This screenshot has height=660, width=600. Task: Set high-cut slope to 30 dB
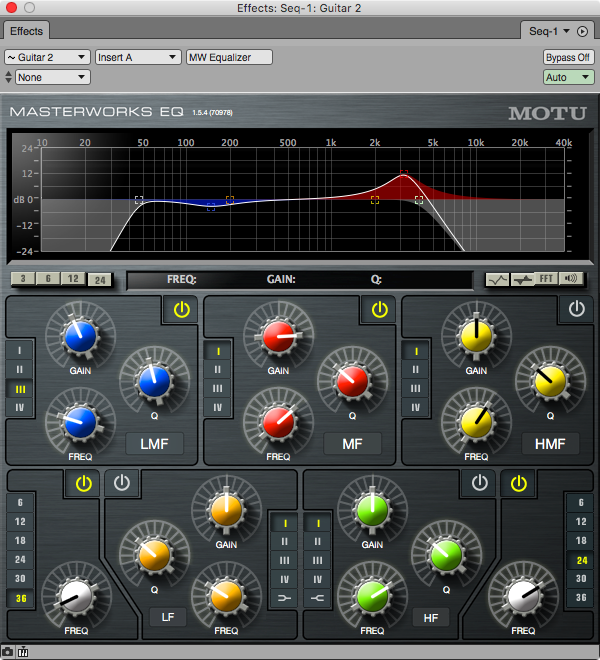click(581, 579)
